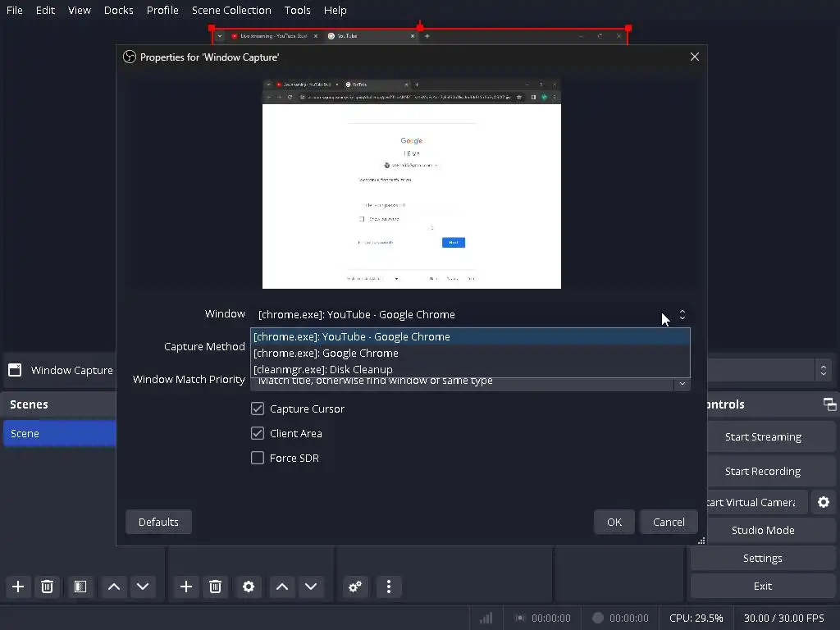840x630 pixels.
Task: Remove selected source with trash icon
Action: tap(216, 587)
